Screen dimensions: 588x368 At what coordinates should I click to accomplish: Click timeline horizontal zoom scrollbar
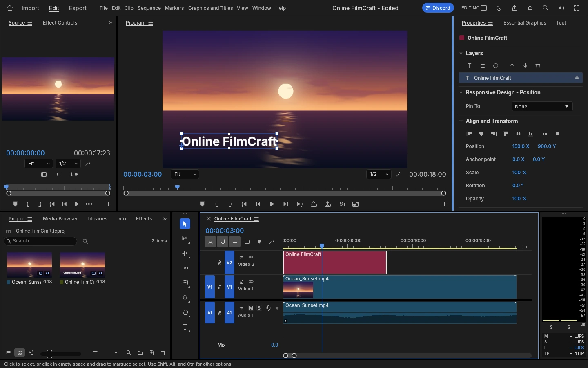click(290, 356)
